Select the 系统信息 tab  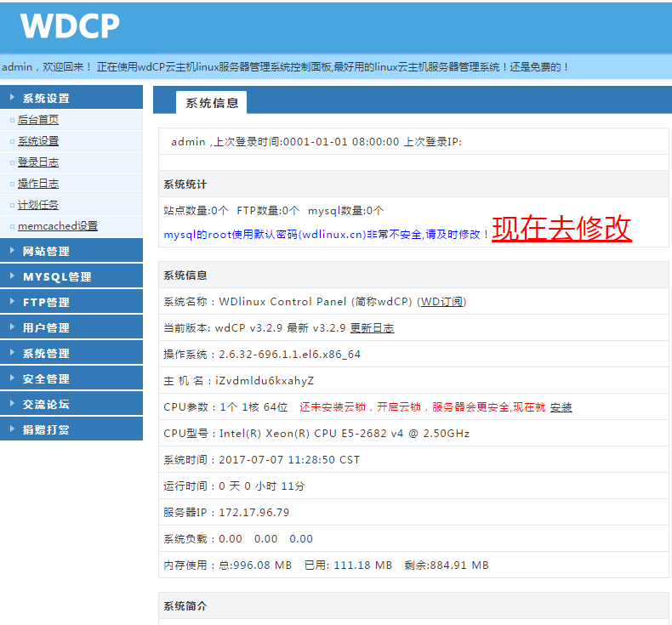tap(212, 103)
